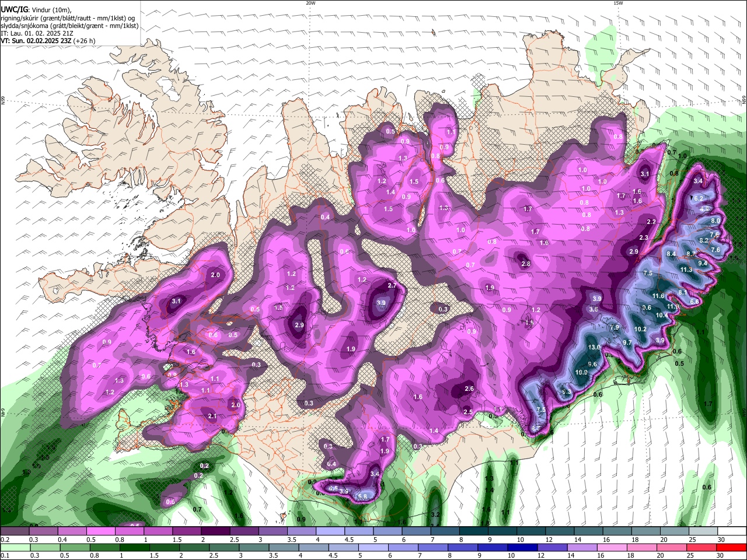Select the 9.7 map value
The image size is (747, 560).
[x=627, y=342]
